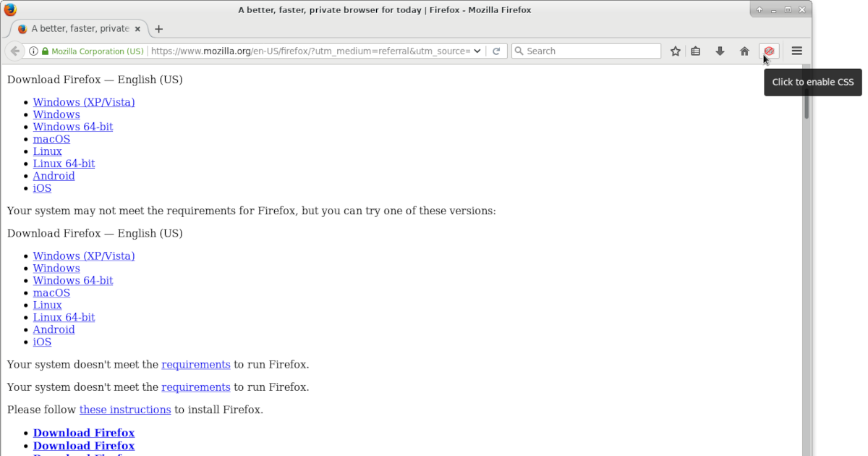Click the green padlock security icon
This screenshot has height=456, width=868.
[45, 51]
